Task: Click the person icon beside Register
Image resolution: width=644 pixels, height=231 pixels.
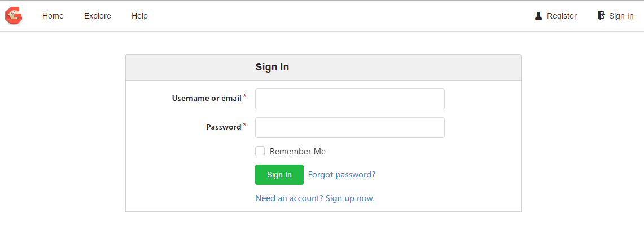Action: click(538, 16)
